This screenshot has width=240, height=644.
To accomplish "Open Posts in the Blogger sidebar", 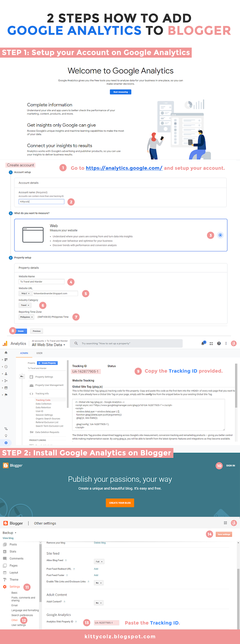I will pos(13,545).
